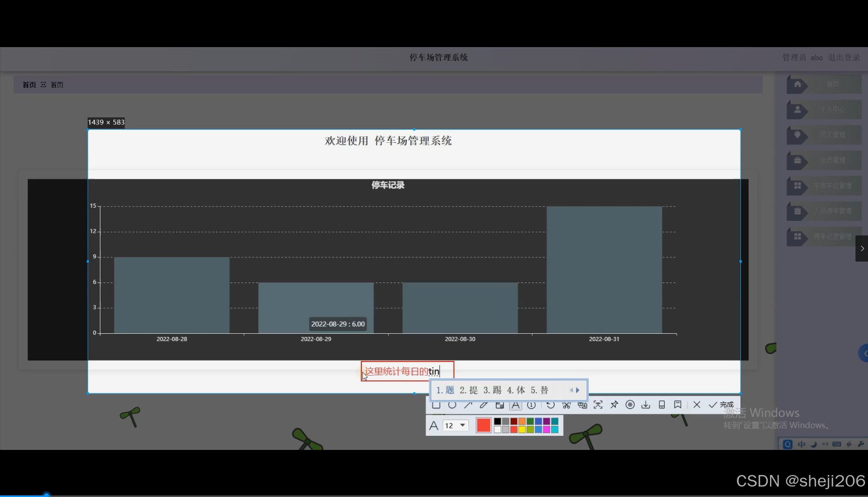Open the font size dropdown showing 12
The height and width of the screenshot is (497, 868).
(455, 425)
